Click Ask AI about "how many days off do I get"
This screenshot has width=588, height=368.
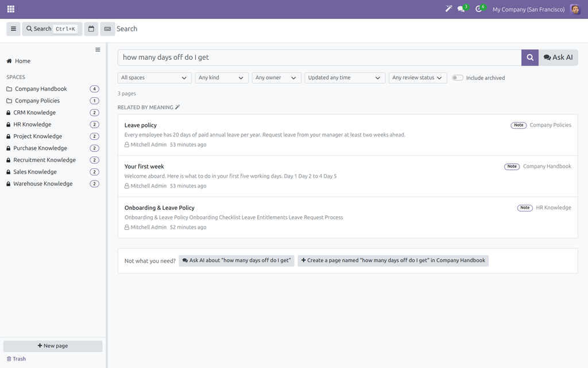(x=237, y=260)
